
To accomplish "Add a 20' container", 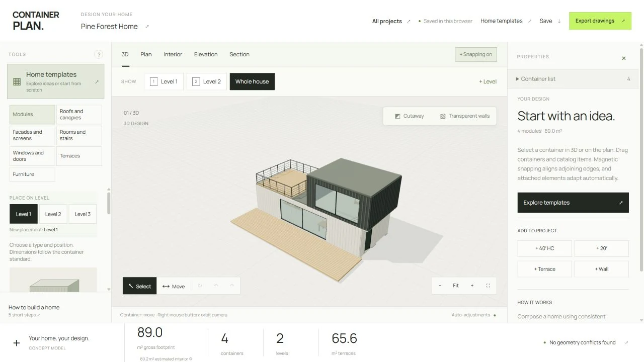I will [602, 248].
